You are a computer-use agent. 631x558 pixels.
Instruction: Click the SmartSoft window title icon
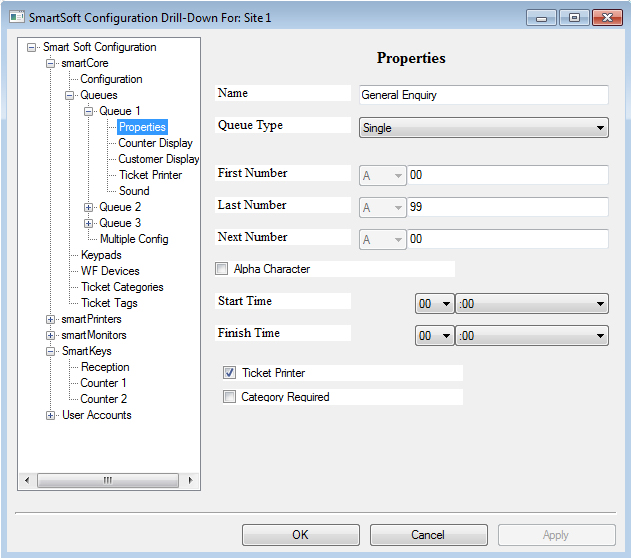(x=17, y=17)
